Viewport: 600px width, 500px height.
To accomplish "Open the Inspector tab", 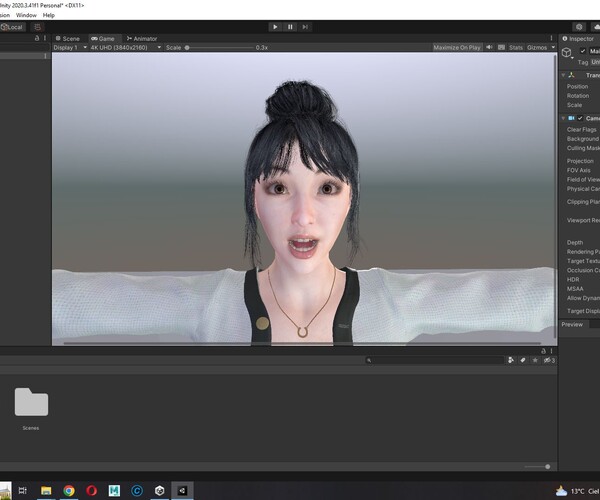I will pos(578,39).
